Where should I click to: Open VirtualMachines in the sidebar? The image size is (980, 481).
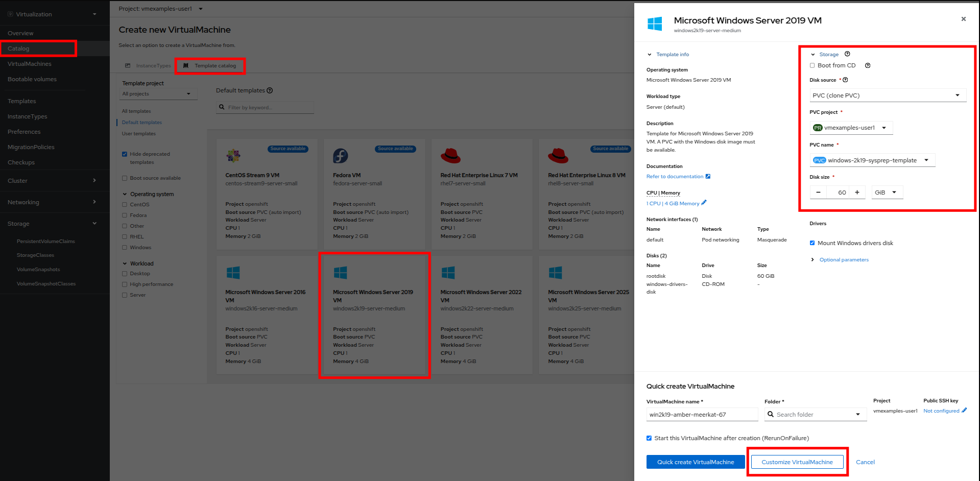(x=30, y=64)
